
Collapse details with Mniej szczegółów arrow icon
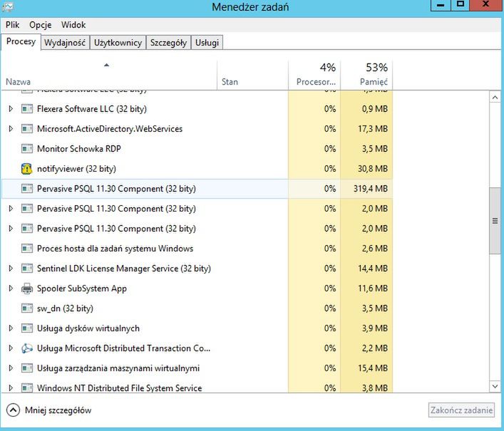[13, 410]
